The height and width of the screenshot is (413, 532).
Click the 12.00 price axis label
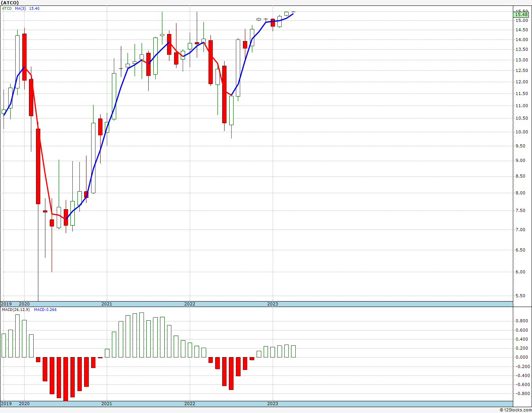[x=521, y=82]
